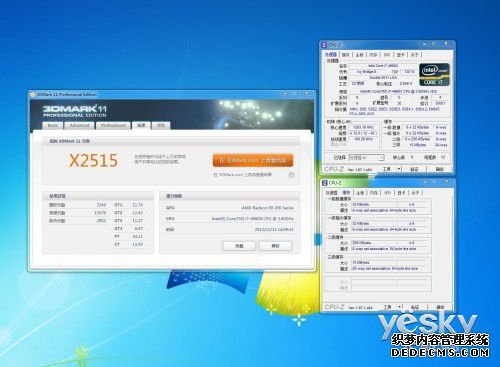Open About tab in top CPU-Z window
Viewport: 500px width, 367px height.
point(414,55)
